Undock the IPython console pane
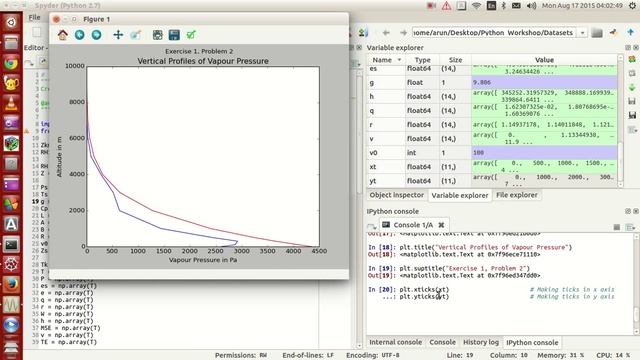 [x=628, y=211]
